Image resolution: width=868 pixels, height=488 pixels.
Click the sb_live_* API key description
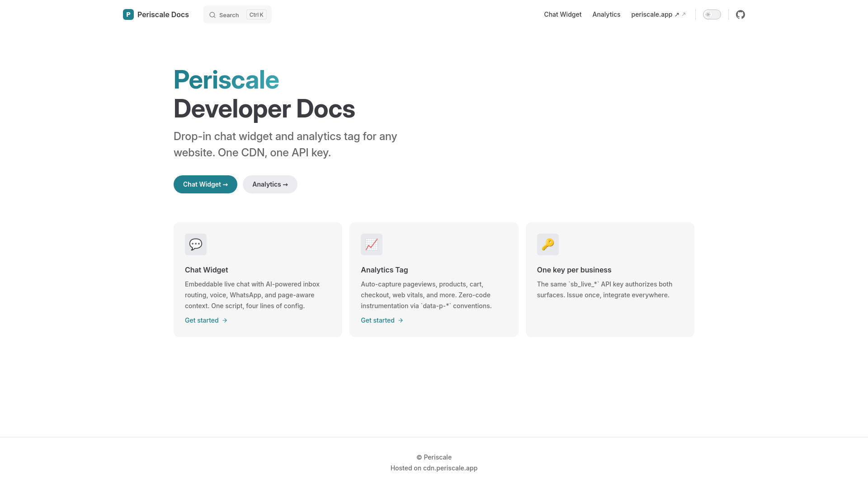604,290
